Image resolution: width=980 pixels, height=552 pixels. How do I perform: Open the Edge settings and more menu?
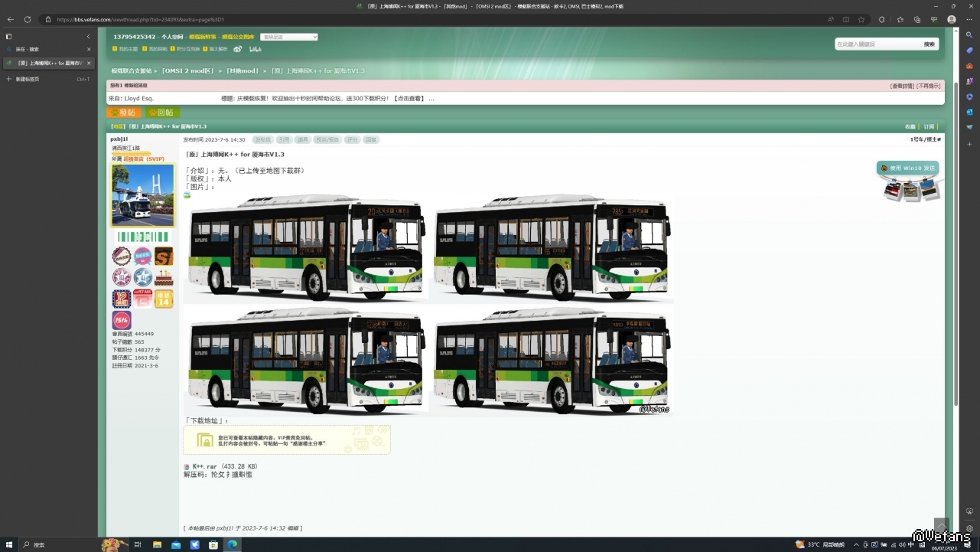(x=969, y=19)
